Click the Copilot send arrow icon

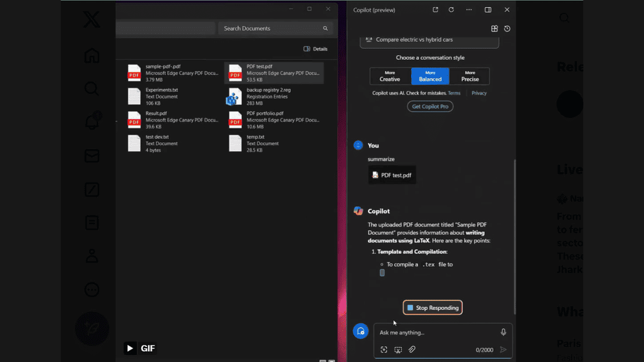point(503,350)
